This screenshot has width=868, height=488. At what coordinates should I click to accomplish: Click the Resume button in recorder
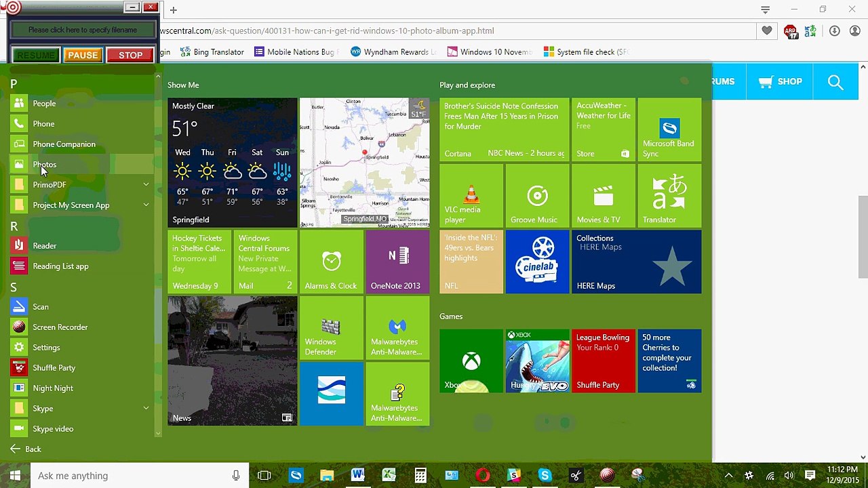[x=36, y=56]
